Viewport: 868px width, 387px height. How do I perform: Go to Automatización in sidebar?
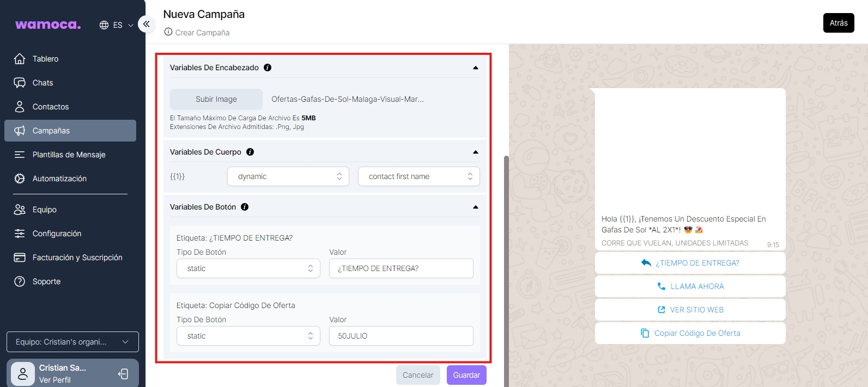coord(59,179)
